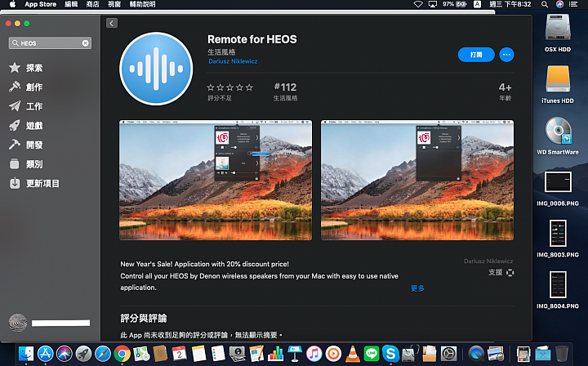View second app screenshot with one player

pos(417,180)
